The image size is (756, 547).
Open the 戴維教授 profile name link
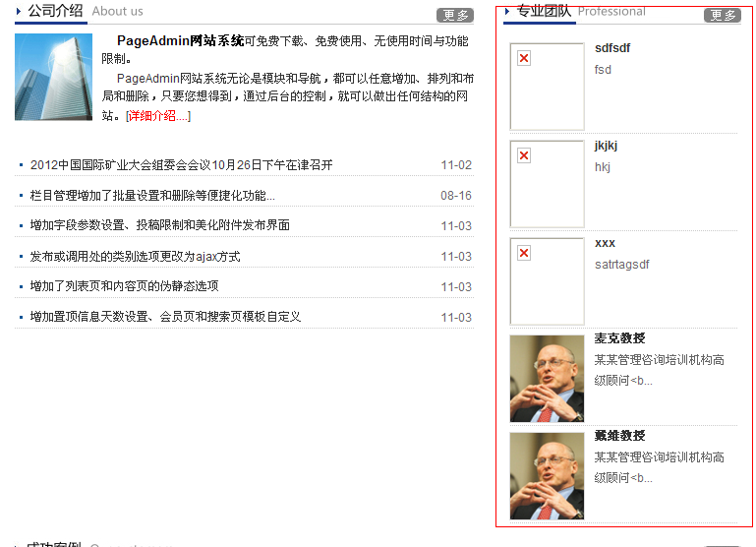619,436
